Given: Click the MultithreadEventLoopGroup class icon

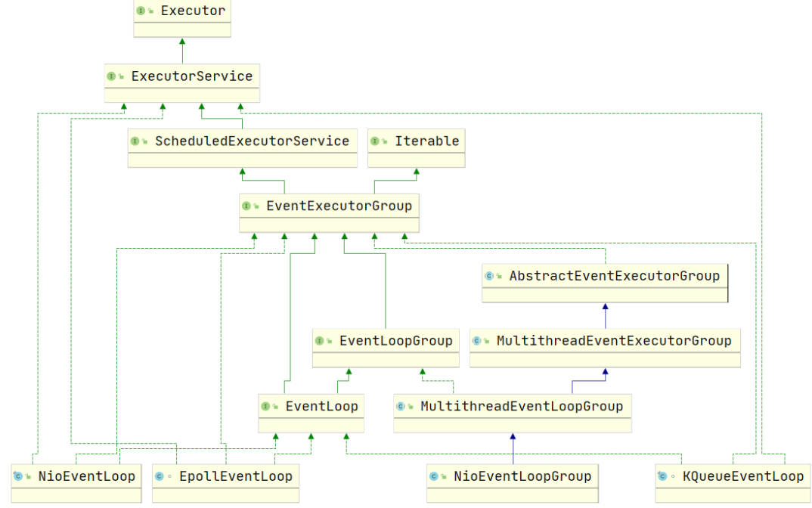Looking at the screenshot, I should pyautogui.click(x=401, y=407).
